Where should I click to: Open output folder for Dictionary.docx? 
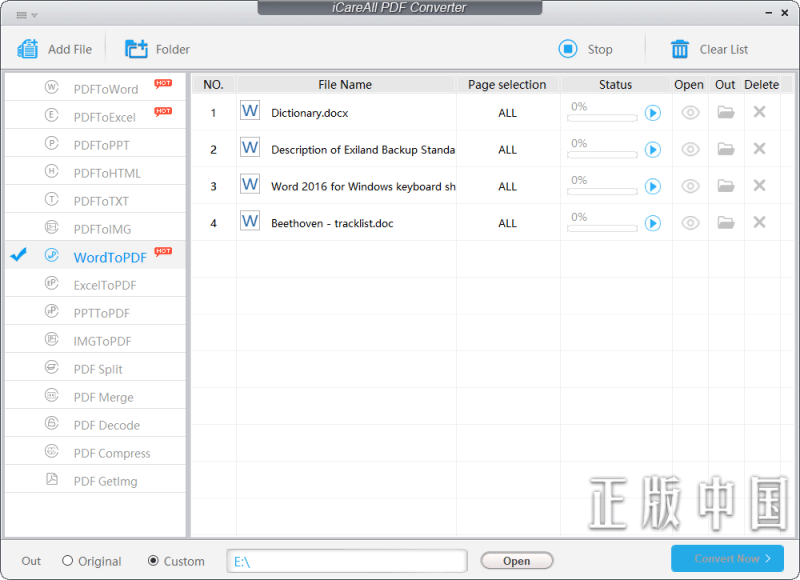click(726, 112)
